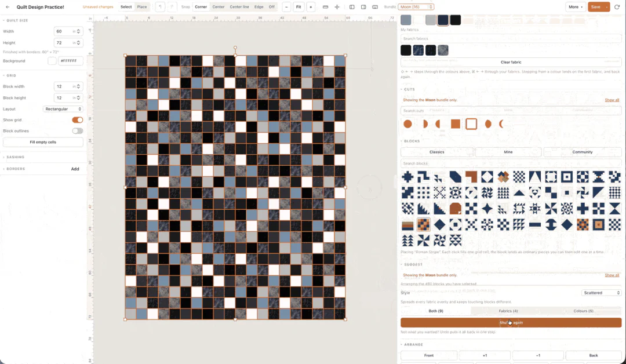Collapse the Quilt Size section

17,20
